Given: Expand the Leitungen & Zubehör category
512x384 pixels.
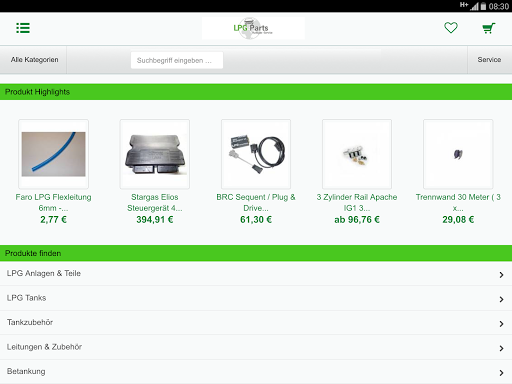Looking at the screenshot, I should click(x=256, y=347).
